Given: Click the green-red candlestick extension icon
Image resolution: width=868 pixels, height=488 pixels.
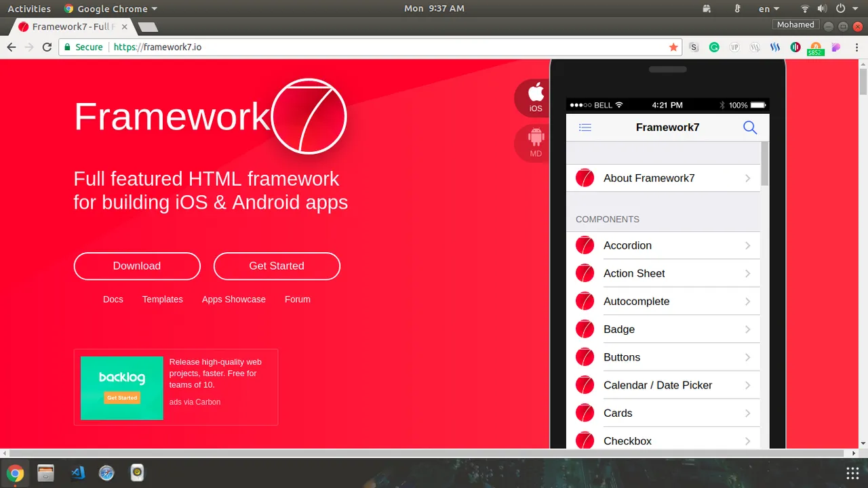Looking at the screenshot, I should pyautogui.click(x=795, y=47).
